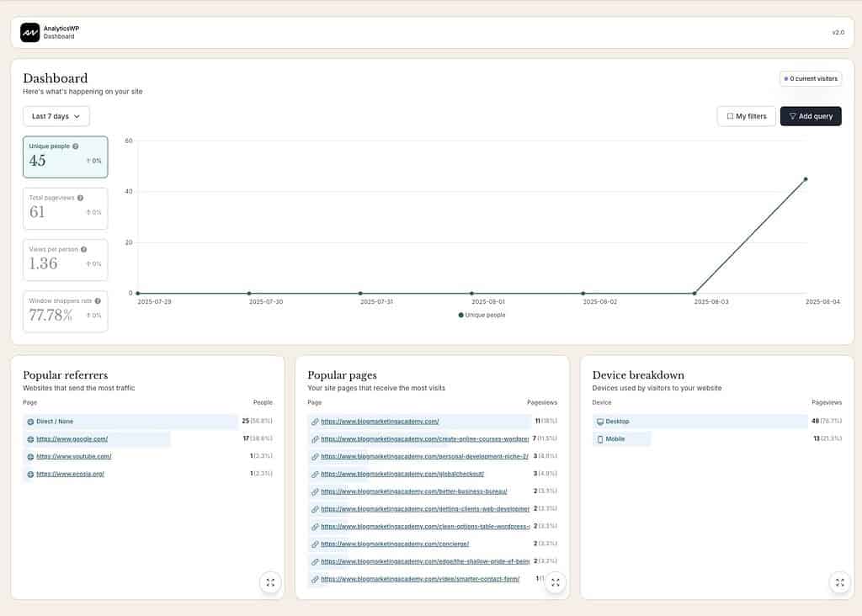The height and width of the screenshot is (616, 862).
Task: Expand the Popular pages panel to fullscreen
Action: click(556, 582)
